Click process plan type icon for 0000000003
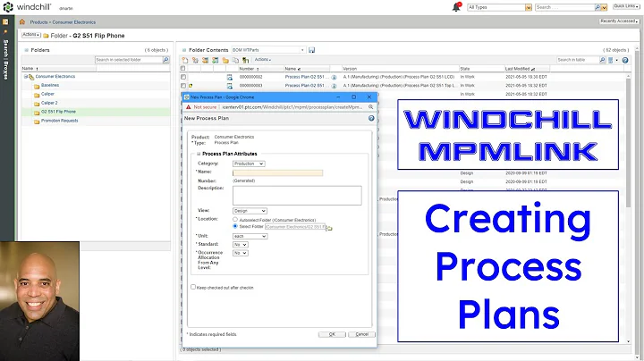The width and height of the screenshot is (644, 361). point(230,86)
